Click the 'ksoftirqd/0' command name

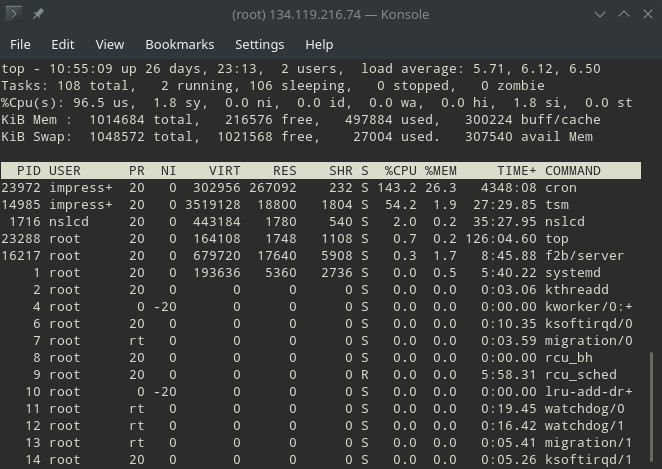[589, 324]
